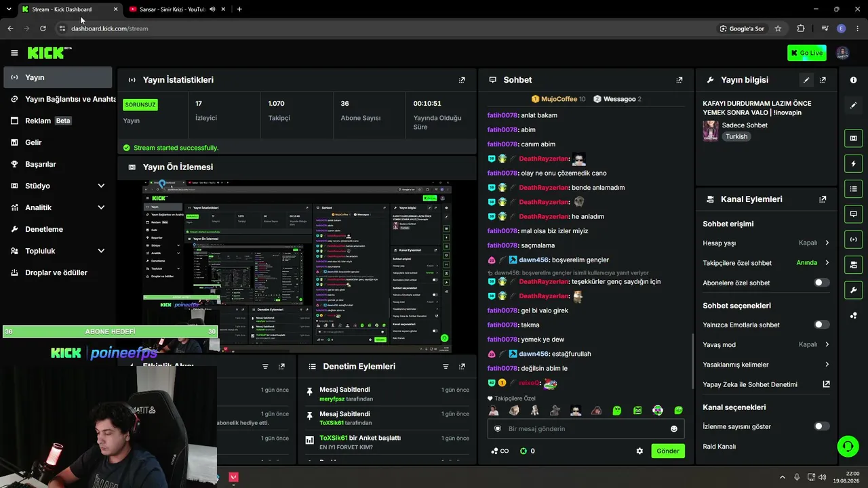868x488 pixels.
Task: Open the green headset support button
Action: point(848,446)
